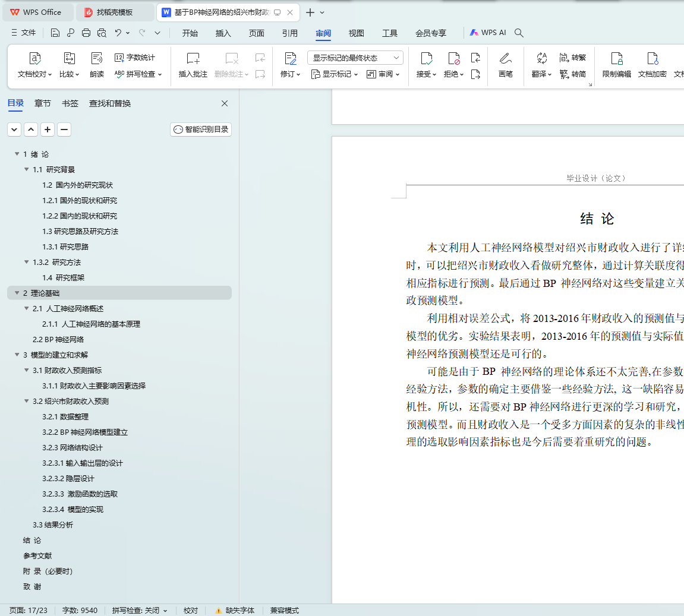Collapse the 3.2 绍兴市财政收入预测 node
Image resolution: width=684 pixels, height=616 pixels.
tap(27, 400)
